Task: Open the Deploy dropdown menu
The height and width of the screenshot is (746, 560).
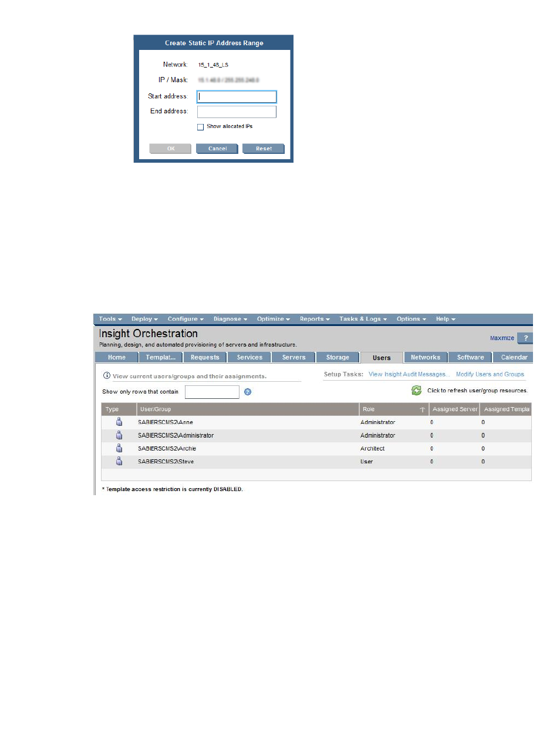Action: pyautogui.click(x=144, y=319)
